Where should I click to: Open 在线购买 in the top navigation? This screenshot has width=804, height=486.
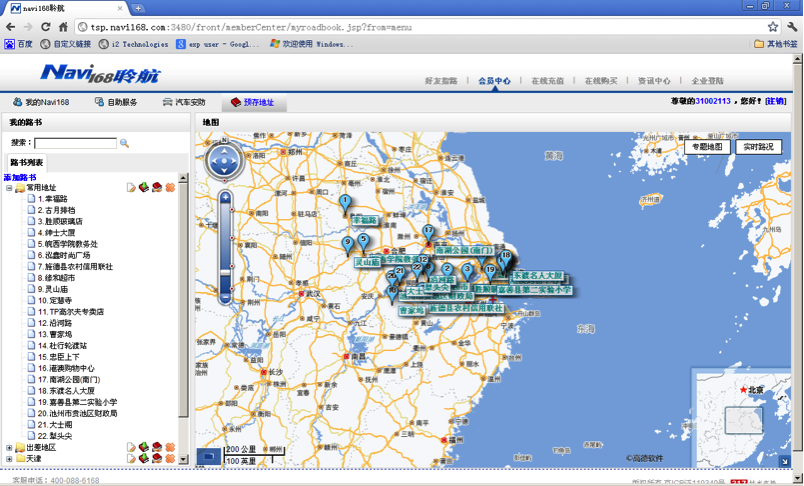pyautogui.click(x=601, y=80)
